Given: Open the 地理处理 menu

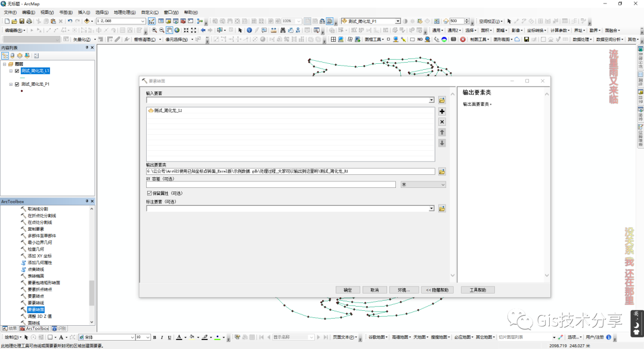Looking at the screenshot, I should pyautogui.click(x=124, y=12).
